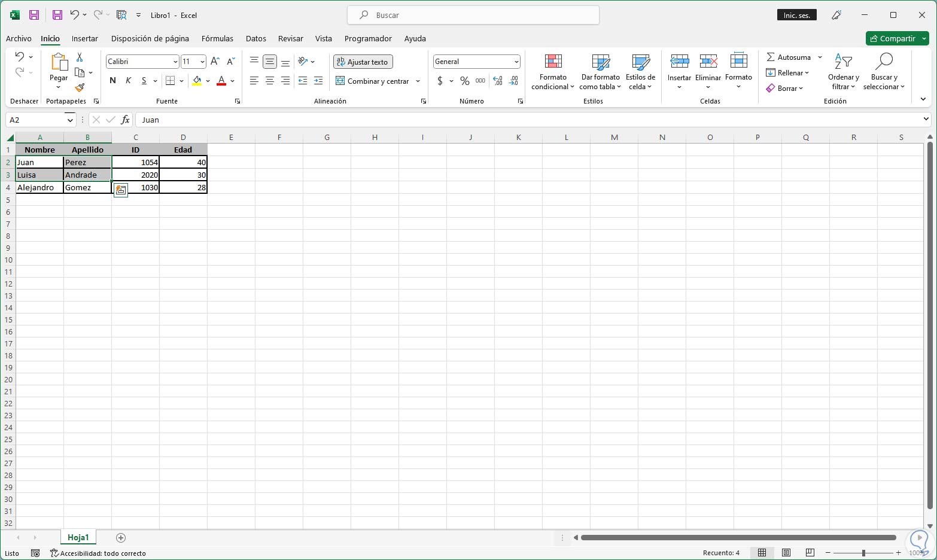Open the paste options icon beside cell B4
The width and height of the screenshot is (937, 560).
coord(120,190)
